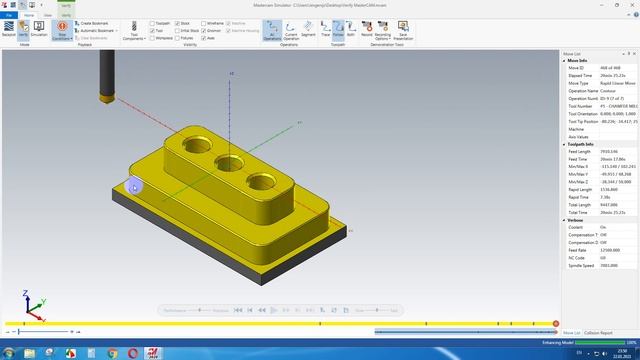This screenshot has height=360, width=640.
Task: Collapse the Move Info section
Action: (x=564, y=60)
